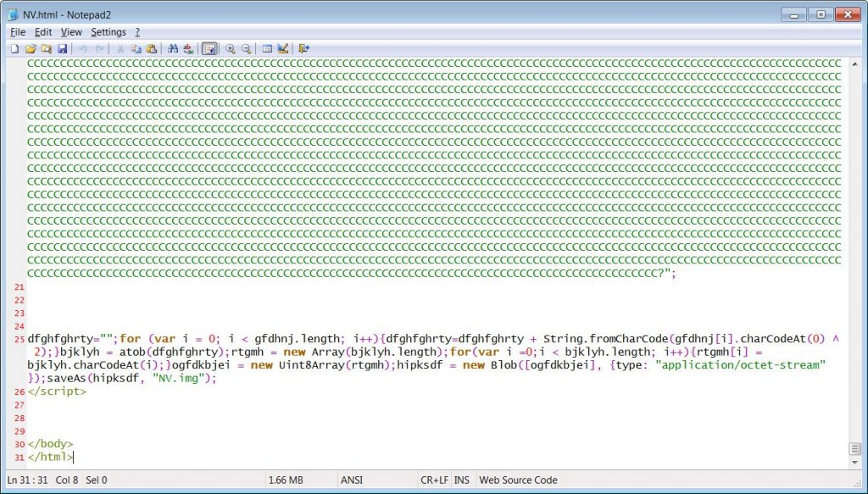Click the 1.66 MB file size status
This screenshot has width=868, height=494.
[286, 480]
